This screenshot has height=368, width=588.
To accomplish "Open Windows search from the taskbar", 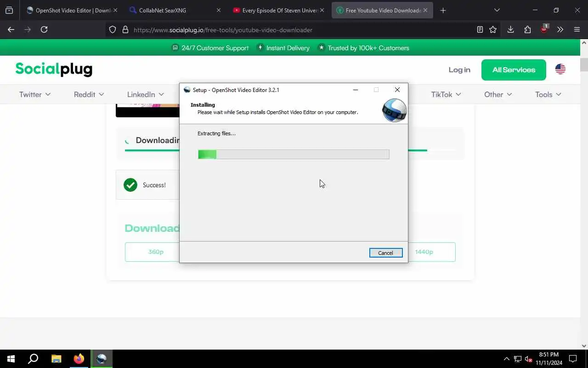I will click(x=33, y=359).
